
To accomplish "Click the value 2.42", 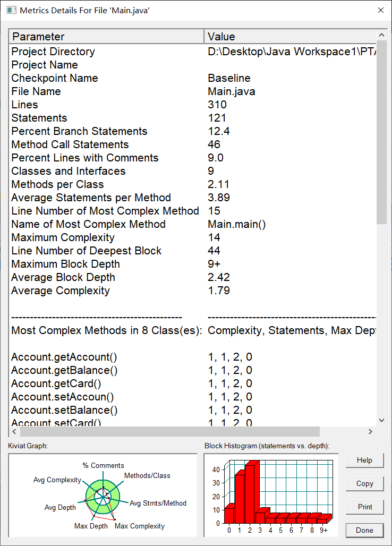I will [x=219, y=277].
